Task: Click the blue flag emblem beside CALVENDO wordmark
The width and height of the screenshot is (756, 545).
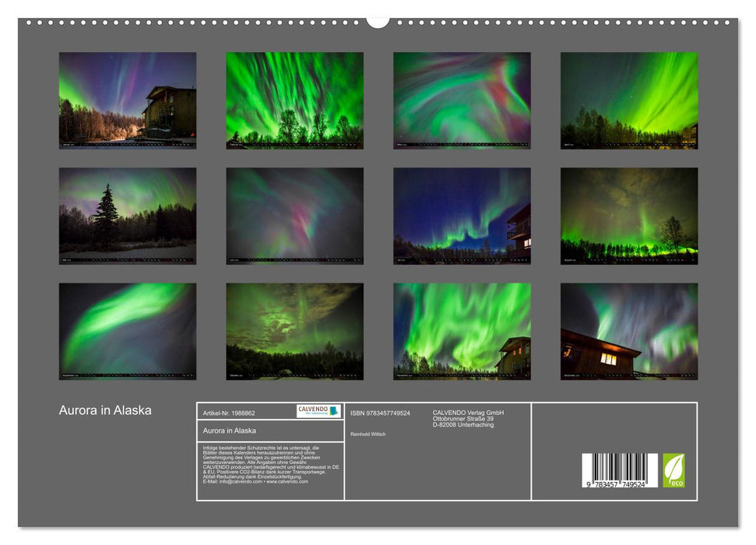Action: [x=334, y=410]
